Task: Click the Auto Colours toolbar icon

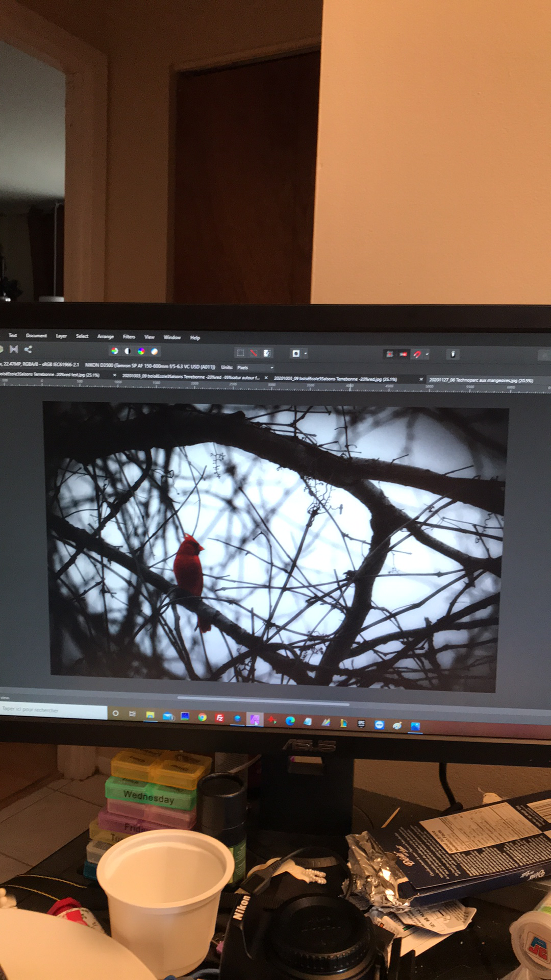Action: pyautogui.click(x=141, y=351)
